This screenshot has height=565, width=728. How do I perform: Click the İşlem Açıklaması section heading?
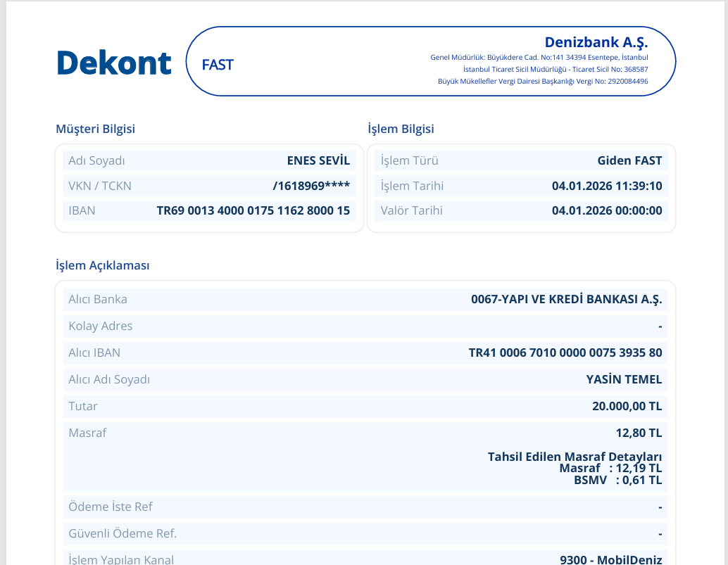pos(103,265)
